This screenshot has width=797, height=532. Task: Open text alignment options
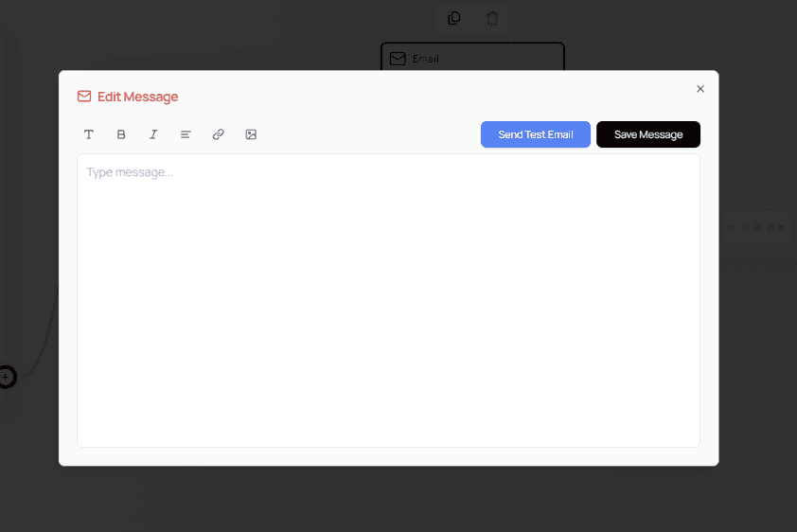tap(186, 134)
